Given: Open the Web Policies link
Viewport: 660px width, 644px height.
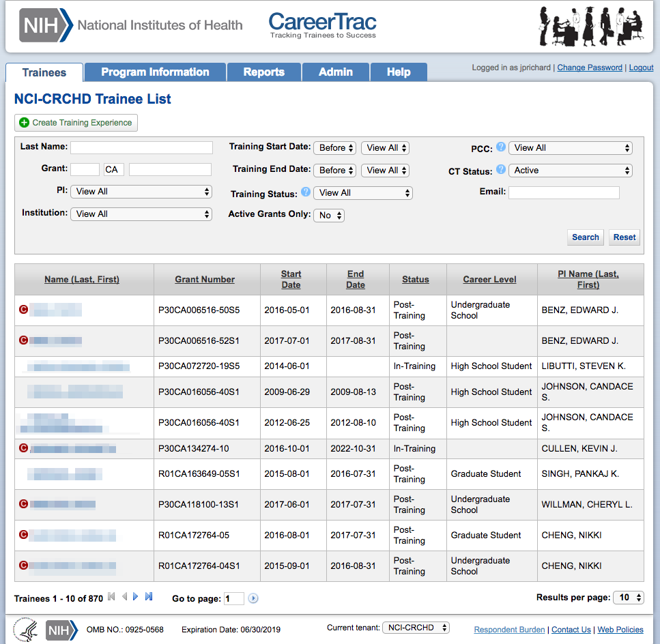Looking at the screenshot, I should click(x=620, y=630).
